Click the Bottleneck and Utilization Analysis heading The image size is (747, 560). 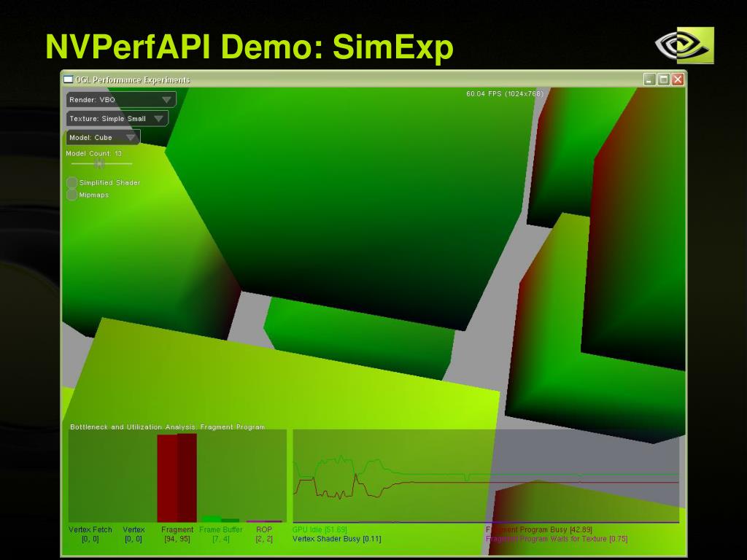click(167, 427)
